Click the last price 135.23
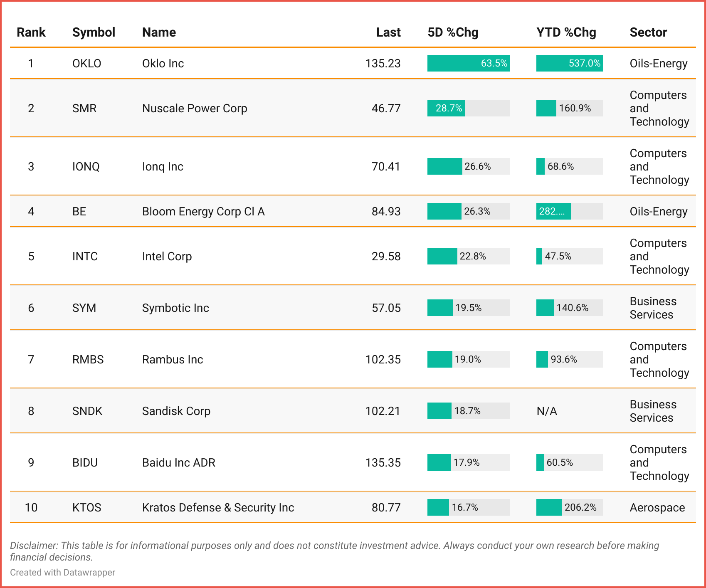706x588 pixels. (383, 63)
